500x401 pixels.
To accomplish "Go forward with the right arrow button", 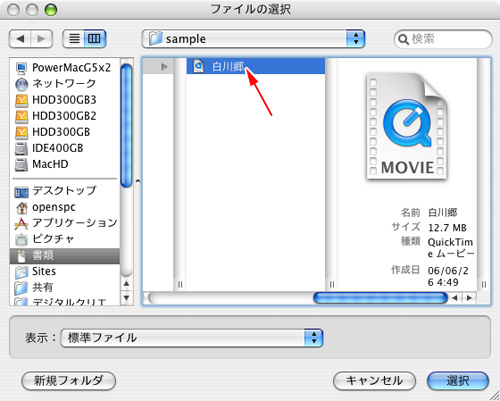I will point(42,39).
